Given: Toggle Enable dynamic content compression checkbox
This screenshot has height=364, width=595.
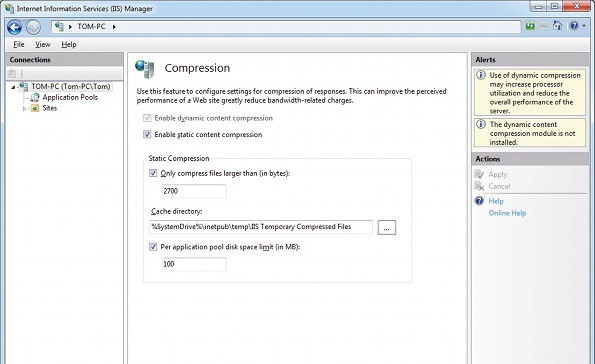Looking at the screenshot, I should (x=147, y=118).
